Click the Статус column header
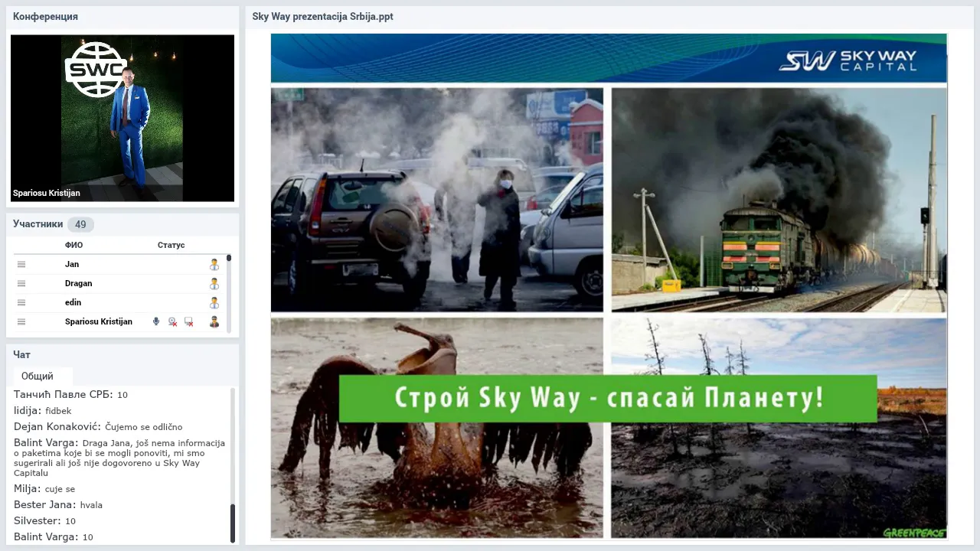Viewport: 980px width, 551px height. [171, 245]
